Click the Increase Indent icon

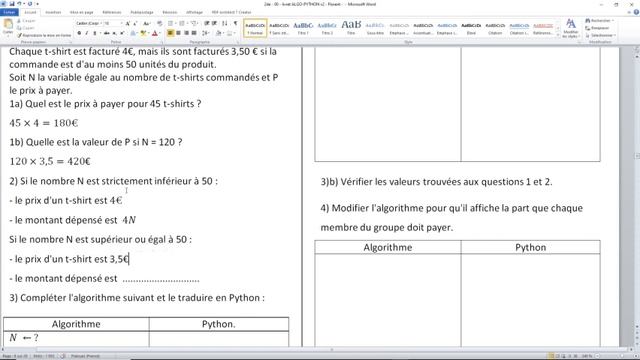point(214,24)
